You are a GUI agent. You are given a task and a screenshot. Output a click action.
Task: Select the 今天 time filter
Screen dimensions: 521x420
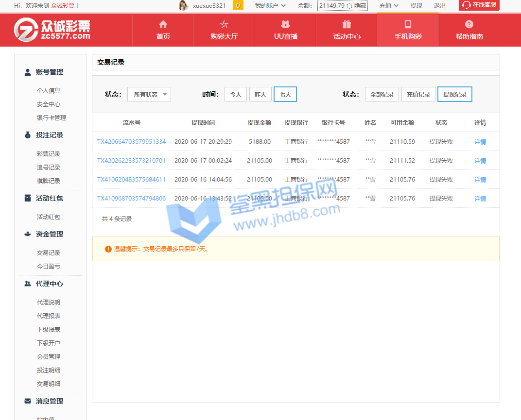[236, 94]
